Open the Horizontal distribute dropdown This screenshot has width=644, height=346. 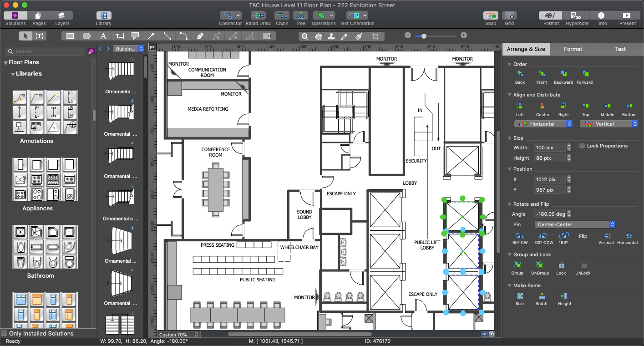543,124
